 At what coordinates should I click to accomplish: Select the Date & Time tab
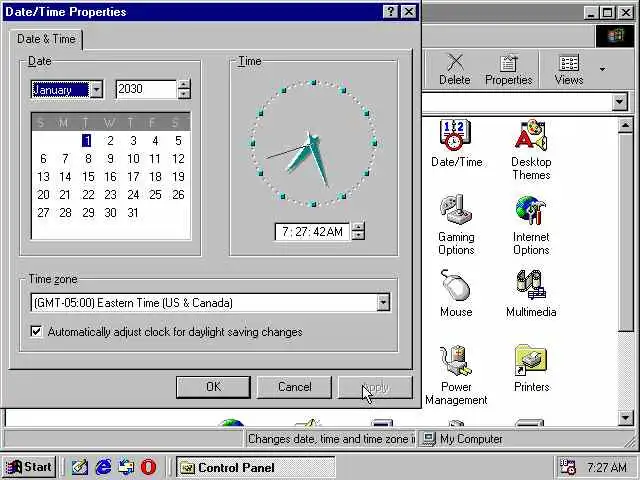tap(46, 39)
